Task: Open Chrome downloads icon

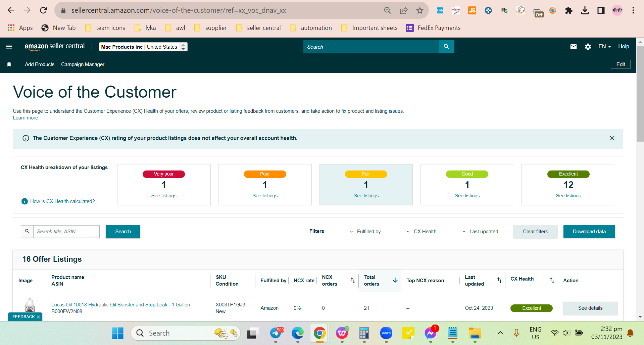Action: click(x=585, y=10)
